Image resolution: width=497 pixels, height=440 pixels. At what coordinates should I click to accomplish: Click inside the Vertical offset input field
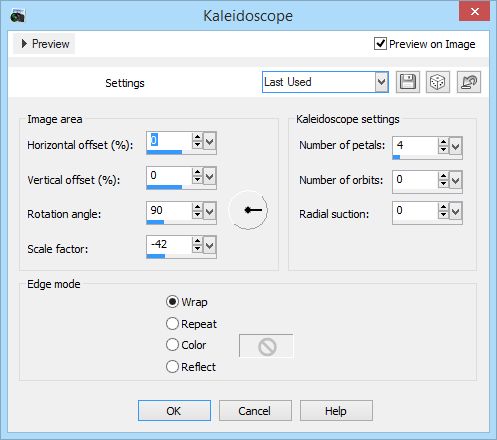tap(169, 175)
